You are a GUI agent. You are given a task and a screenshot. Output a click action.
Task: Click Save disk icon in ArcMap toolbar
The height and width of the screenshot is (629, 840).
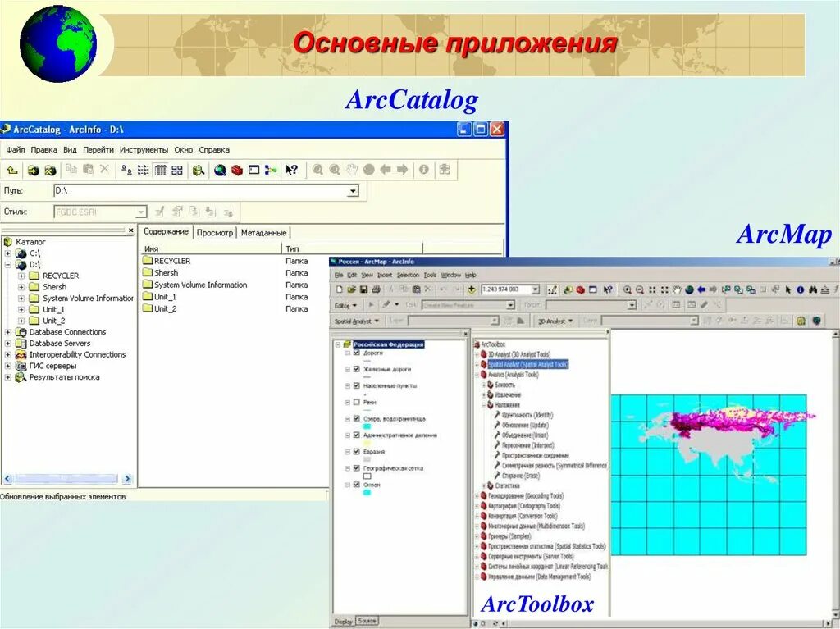coord(363,289)
